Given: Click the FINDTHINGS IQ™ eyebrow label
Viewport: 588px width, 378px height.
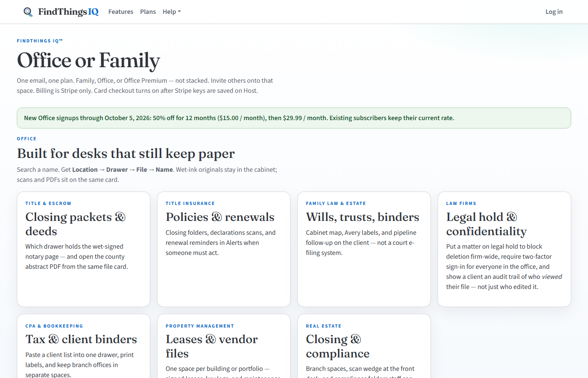Looking at the screenshot, I should [40, 41].
